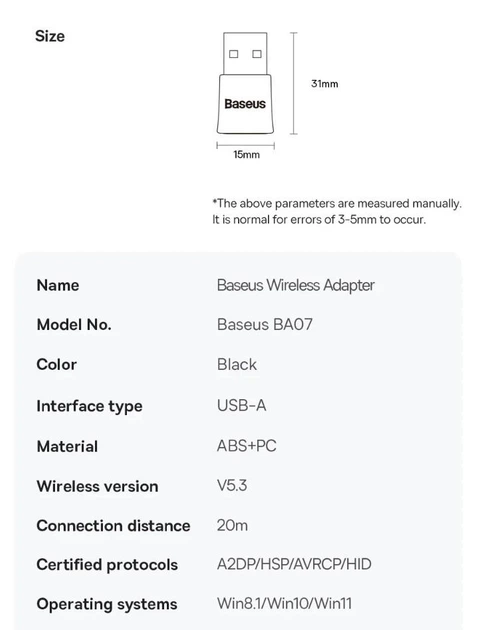Click the Color value Black

click(237, 364)
